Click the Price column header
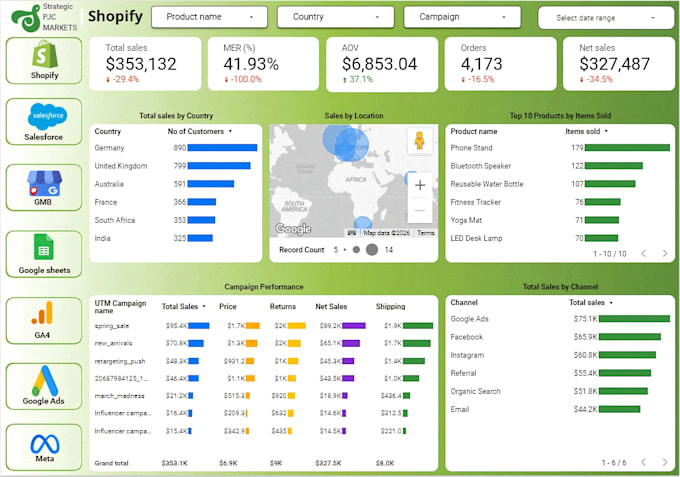Image resolution: width=680 pixels, height=477 pixels. point(228,307)
